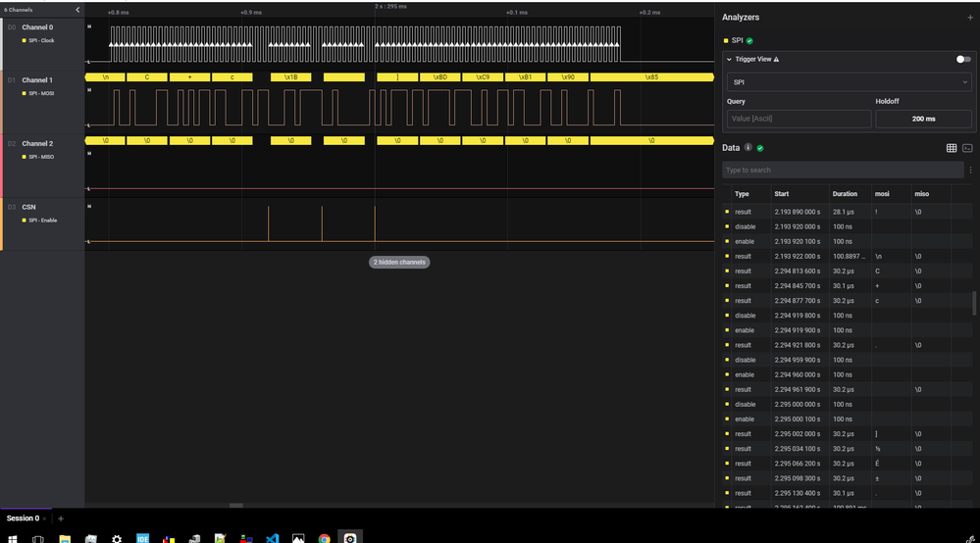Image resolution: width=980 pixels, height=543 pixels.
Task: Open the data table options menu
Action: [x=970, y=170]
